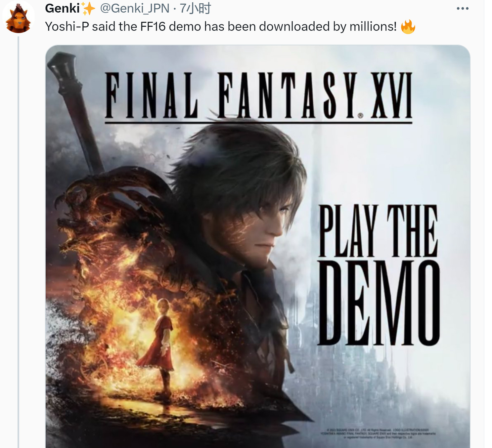Open the Genki display name link
The width and height of the screenshot is (492, 448).
click(63, 8)
